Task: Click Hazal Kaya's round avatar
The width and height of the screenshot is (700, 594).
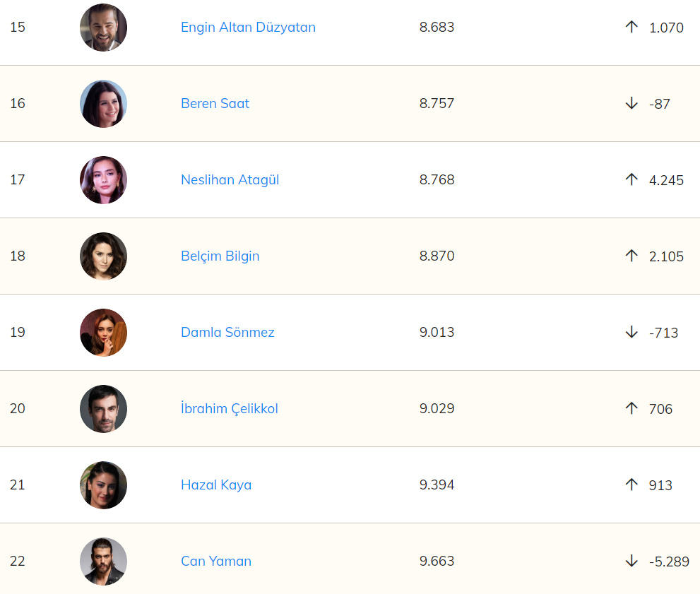Action: point(103,485)
